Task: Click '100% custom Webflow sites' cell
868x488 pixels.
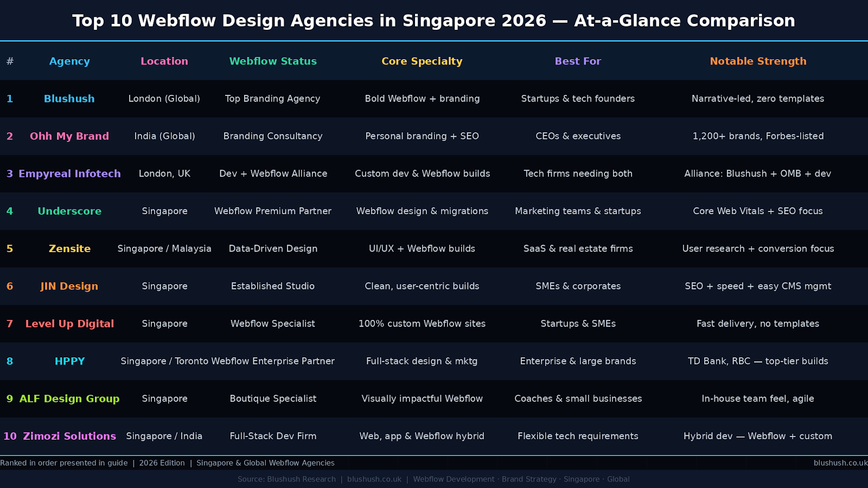Action: point(422,324)
